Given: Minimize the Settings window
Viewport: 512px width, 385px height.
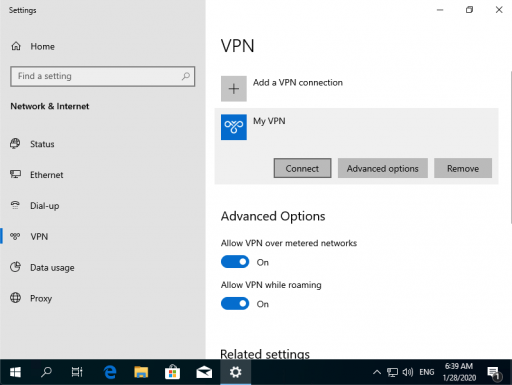Looking at the screenshot, I should pyautogui.click(x=440, y=10).
